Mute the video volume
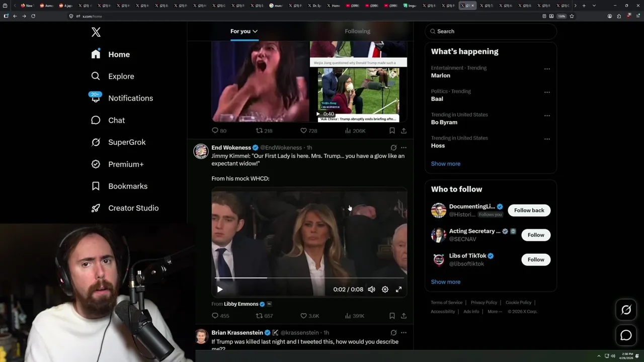This screenshot has width=644, height=362. (x=371, y=289)
